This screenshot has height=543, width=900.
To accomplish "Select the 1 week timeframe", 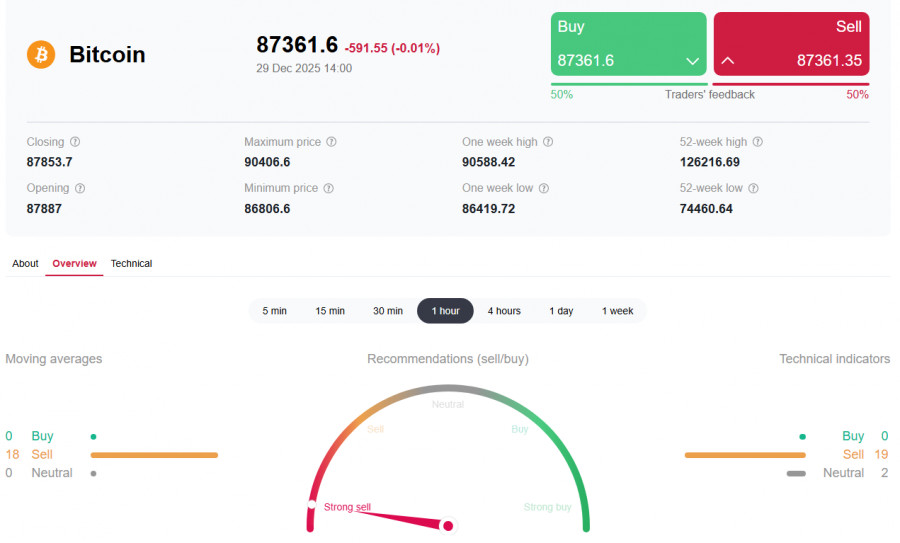I will [x=618, y=311].
